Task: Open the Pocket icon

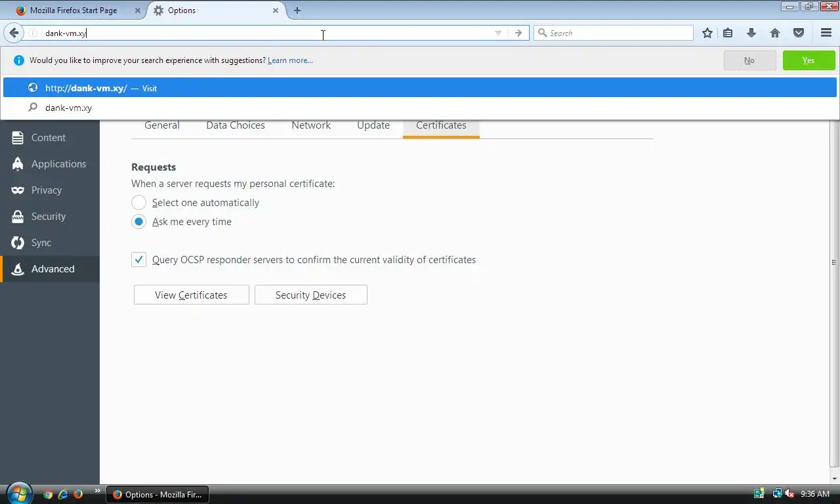Action: click(x=799, y=33)
